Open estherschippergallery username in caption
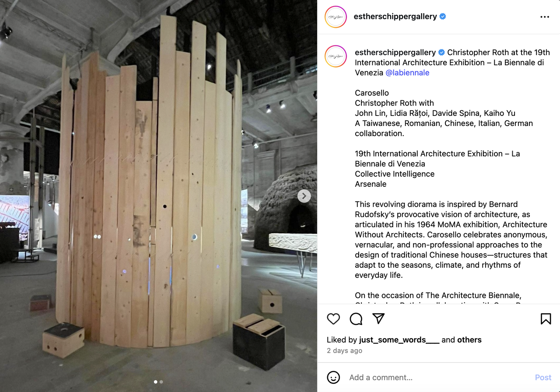The height and width of the screenshot is (392, 560). [395, 52]
